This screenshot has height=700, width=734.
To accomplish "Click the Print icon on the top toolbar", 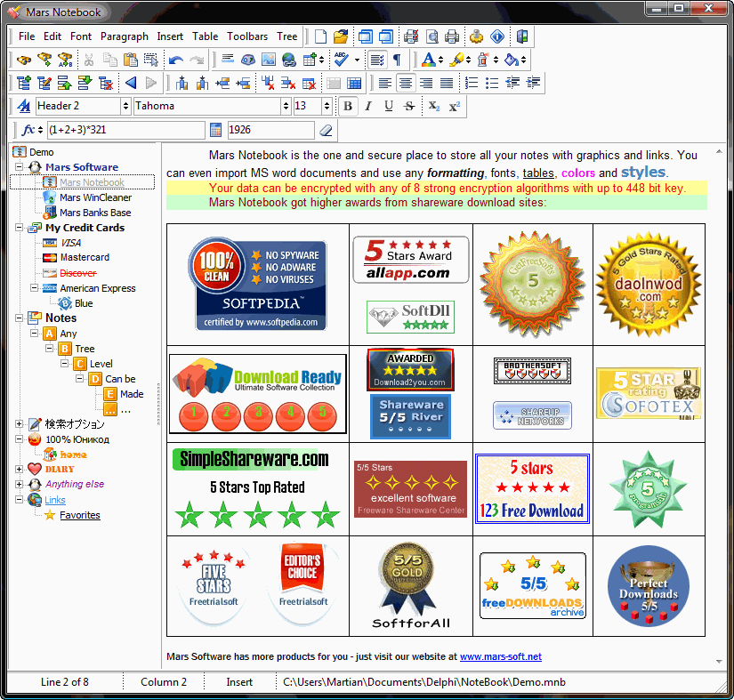I will click(x=451, y=37).
